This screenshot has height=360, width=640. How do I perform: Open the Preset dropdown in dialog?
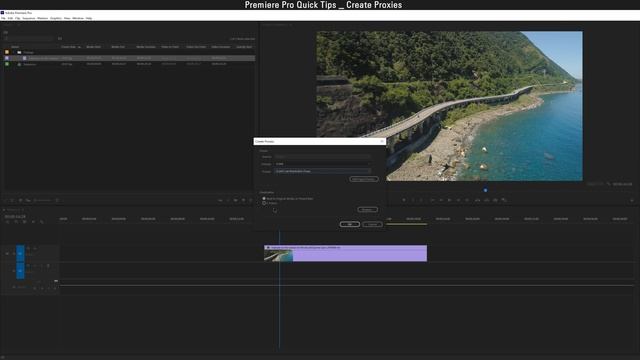322,171
